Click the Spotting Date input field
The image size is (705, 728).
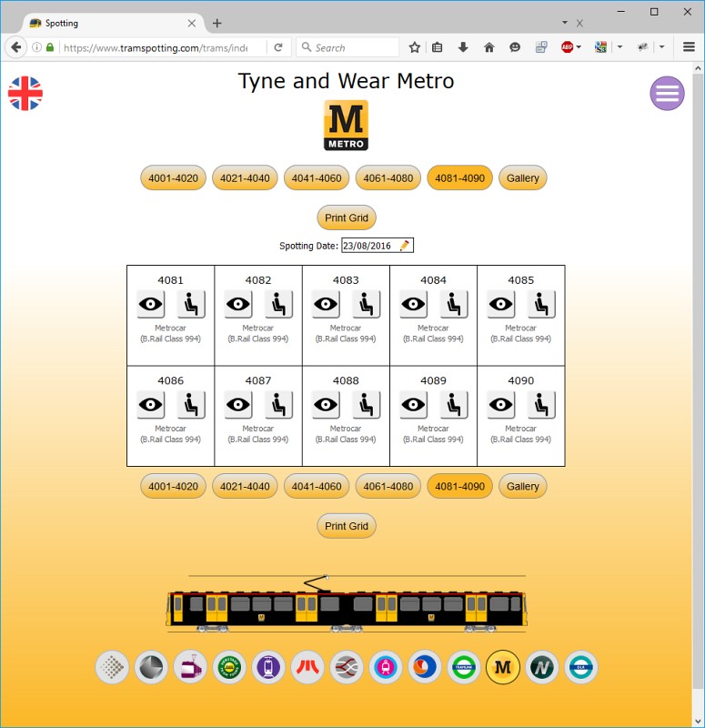pyautogui.click(x=378, y=245)
